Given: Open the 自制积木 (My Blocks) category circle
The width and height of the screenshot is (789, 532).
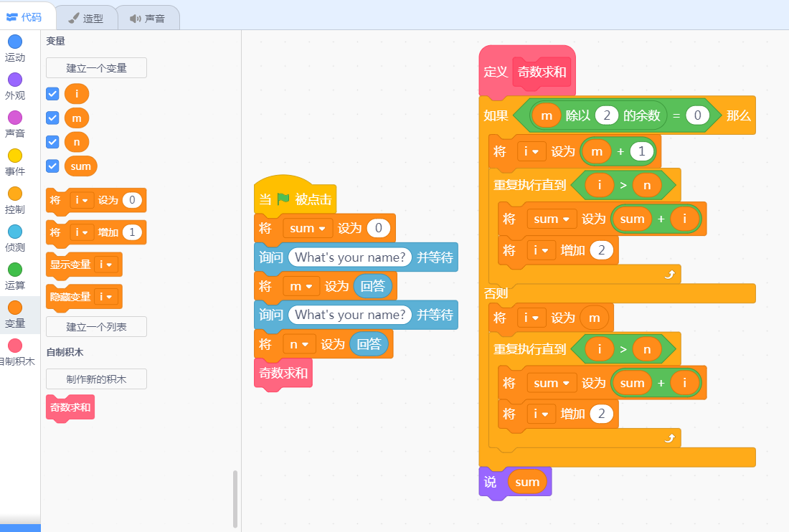Looking at the screenshot, I should pyautogui.click(x=15, y=346).
